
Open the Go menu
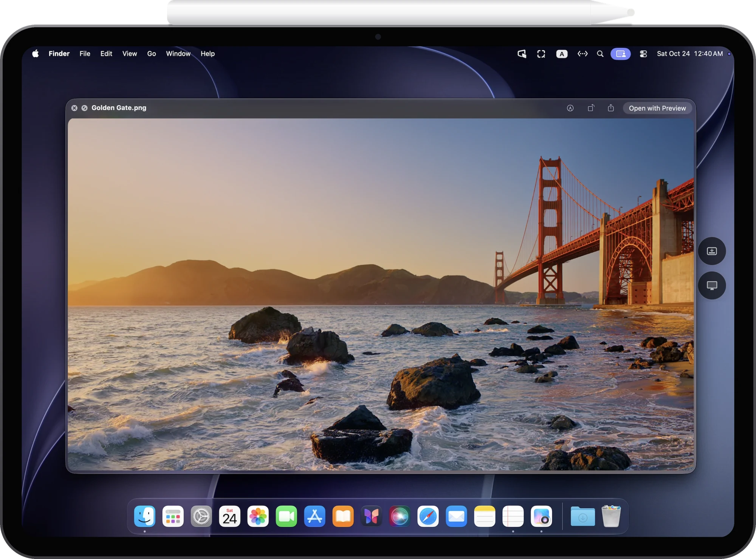pos(152,54)
